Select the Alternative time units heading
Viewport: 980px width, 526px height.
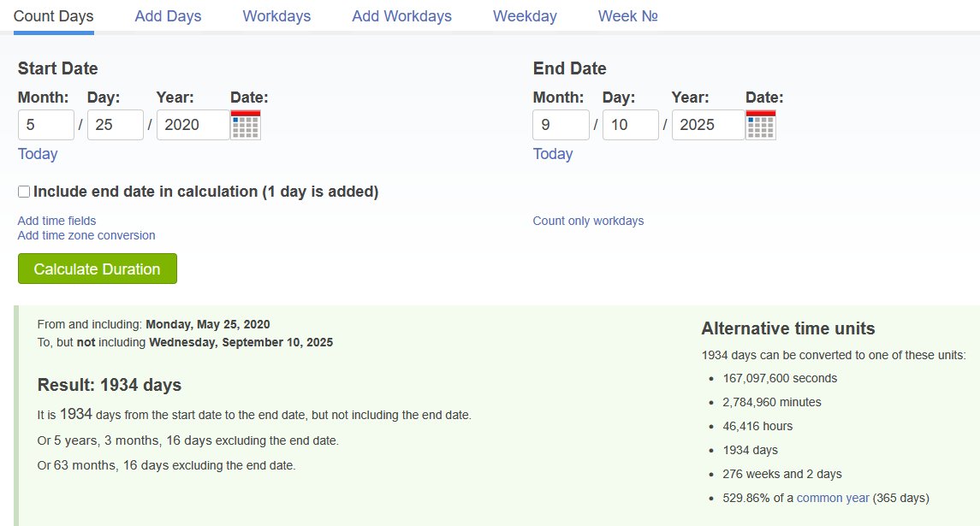point(788,328)
